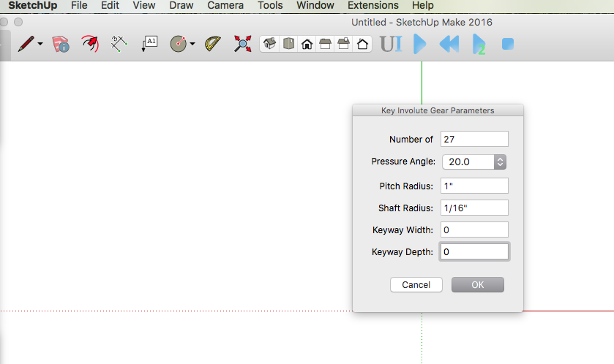The height and width of the screenshot is (364, 614).
Task: Click the Key Involute Gear Parameters title
Action: [438, 110]
